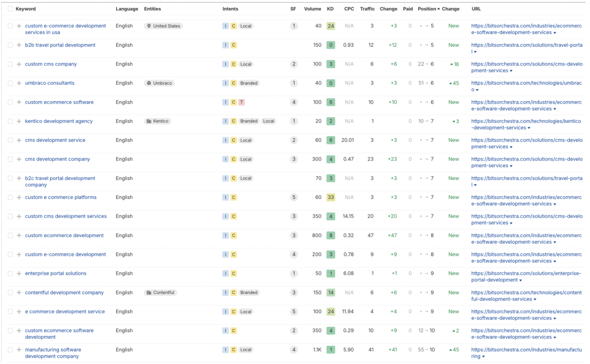Click the plus icon beside umbraco consultants
The width and height of the screenshot is (590, 364).
[19, 83]
